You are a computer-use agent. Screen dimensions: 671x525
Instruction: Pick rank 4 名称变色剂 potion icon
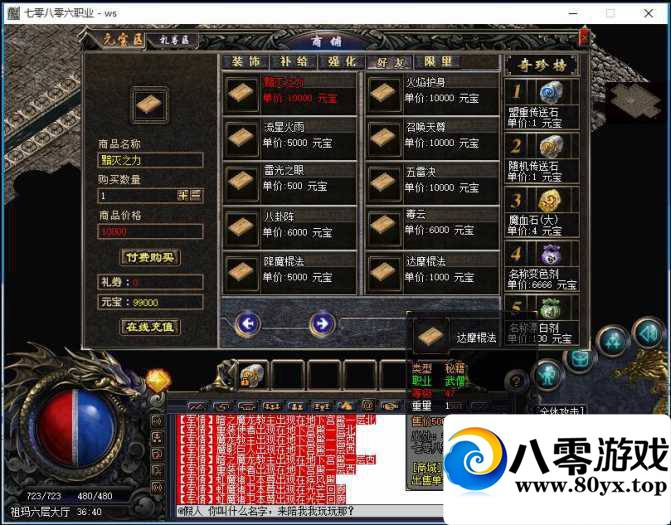[x=551, y=254]
